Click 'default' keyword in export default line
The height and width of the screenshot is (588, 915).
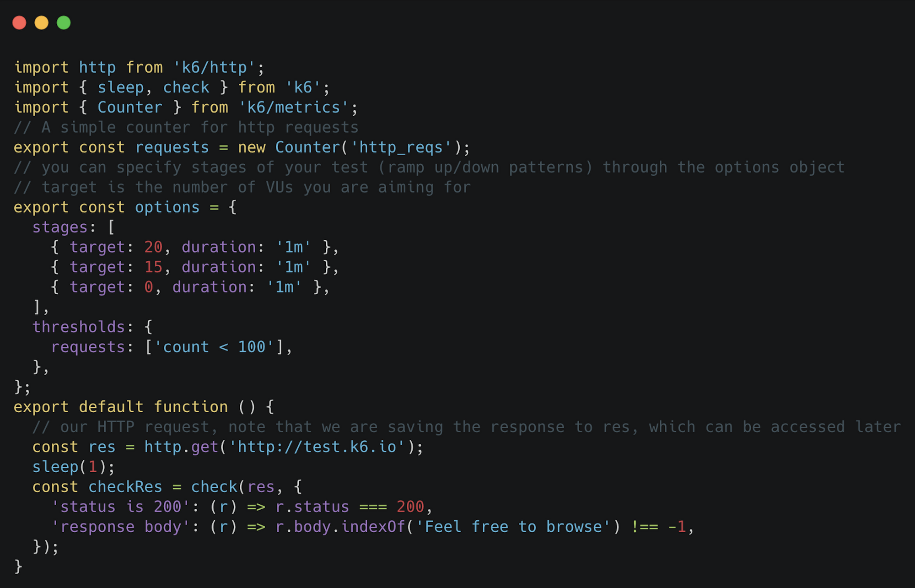coord(111,407)
